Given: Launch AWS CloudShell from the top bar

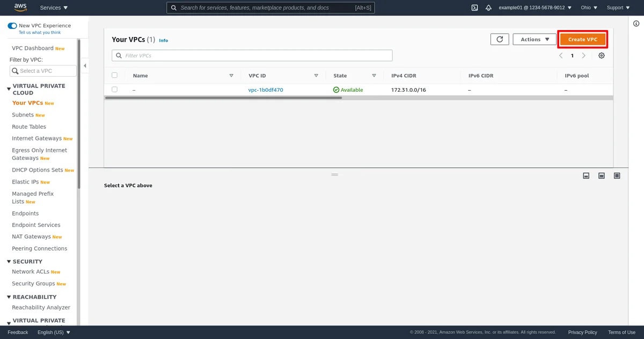Looking at the screenshot, I should (474, 8).
